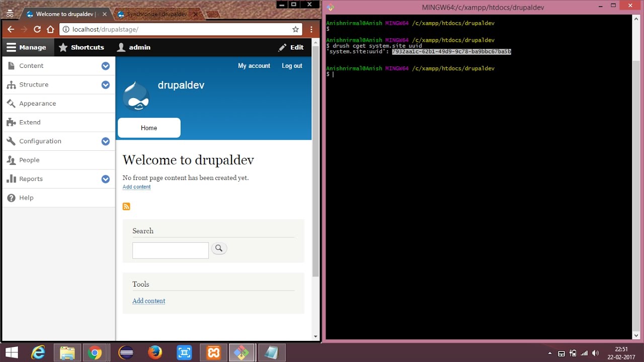Screen dimensions: 644x362
Task: Click the highlighted UUID in terminal
Action: pos(452,51)
